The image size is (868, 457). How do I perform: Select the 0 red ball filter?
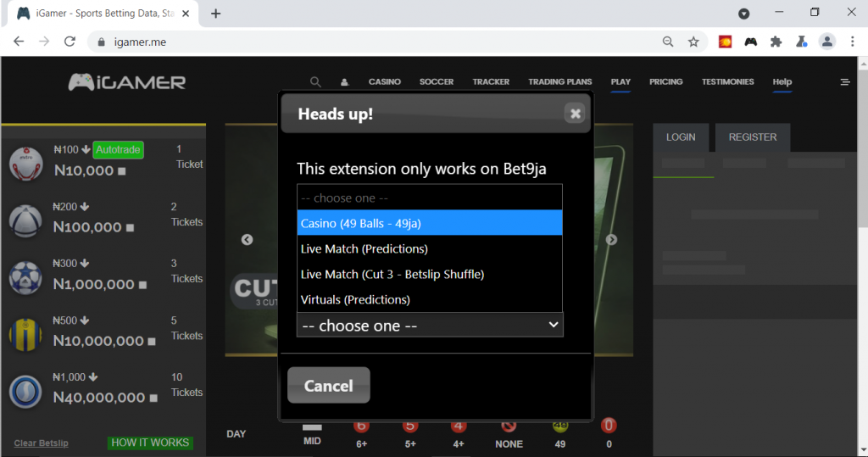(x=609, y=426)
